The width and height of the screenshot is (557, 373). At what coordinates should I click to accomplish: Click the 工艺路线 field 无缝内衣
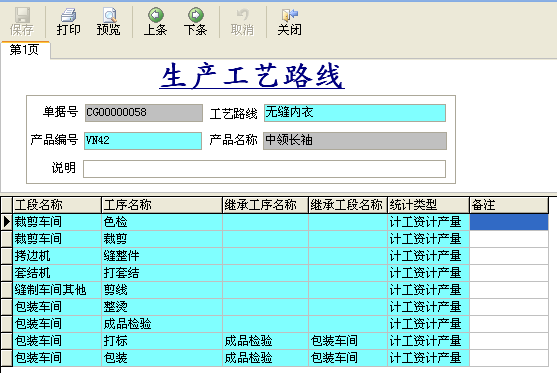[355, 113]
